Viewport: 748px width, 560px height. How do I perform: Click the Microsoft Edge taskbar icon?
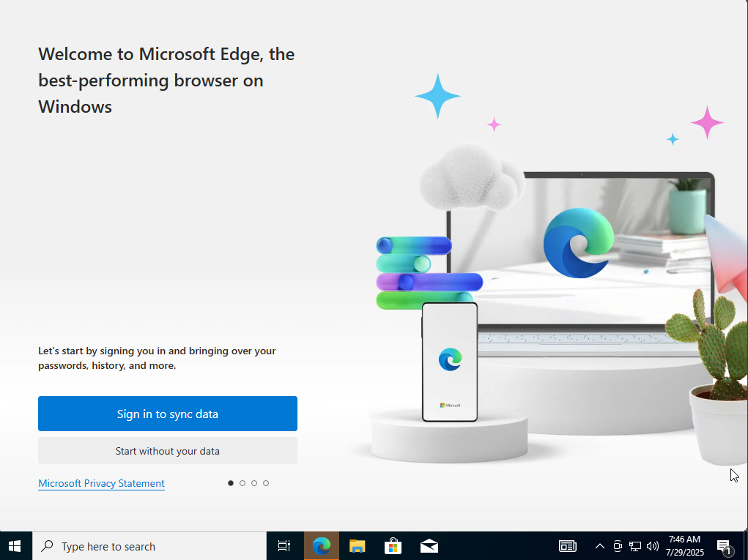tap(321, 546)
